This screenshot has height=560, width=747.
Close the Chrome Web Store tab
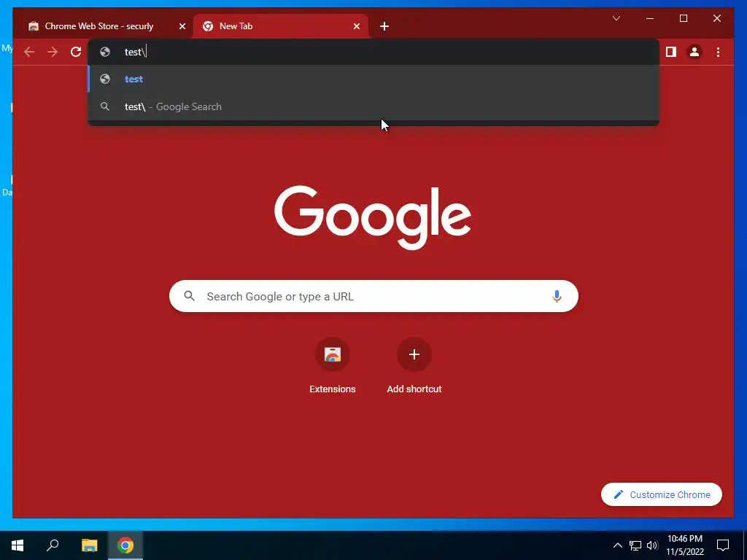click(x=182, y=26)
